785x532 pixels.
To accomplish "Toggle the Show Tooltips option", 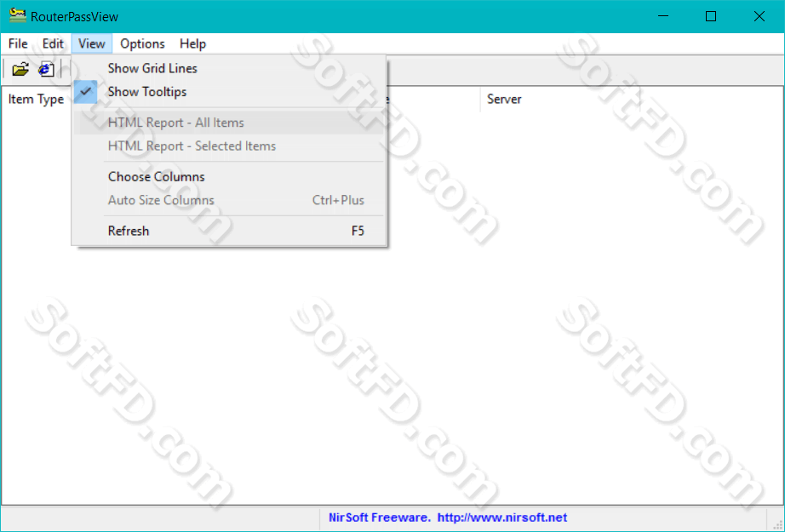I will point(230,92).
